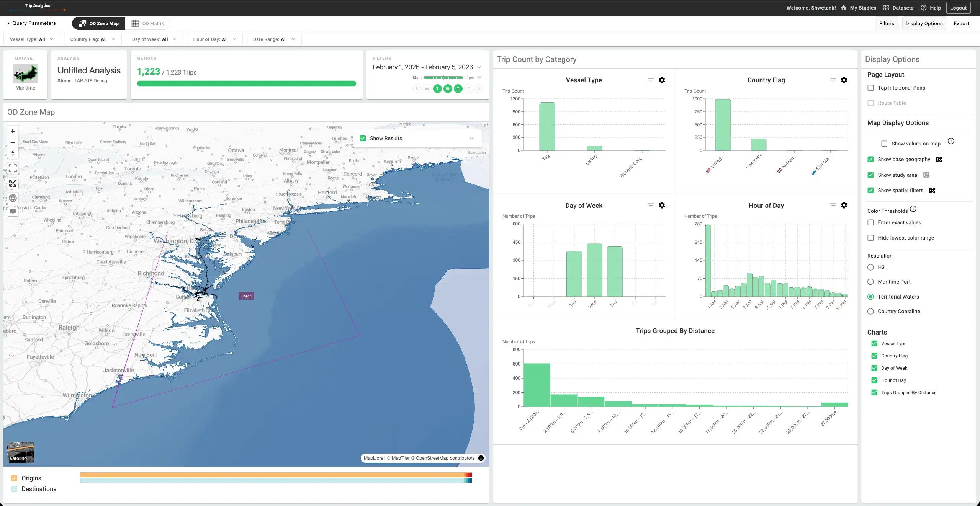This screenshot has height=506, width=980.
Task: Switch map to globe view
Action: pos(13,198)
